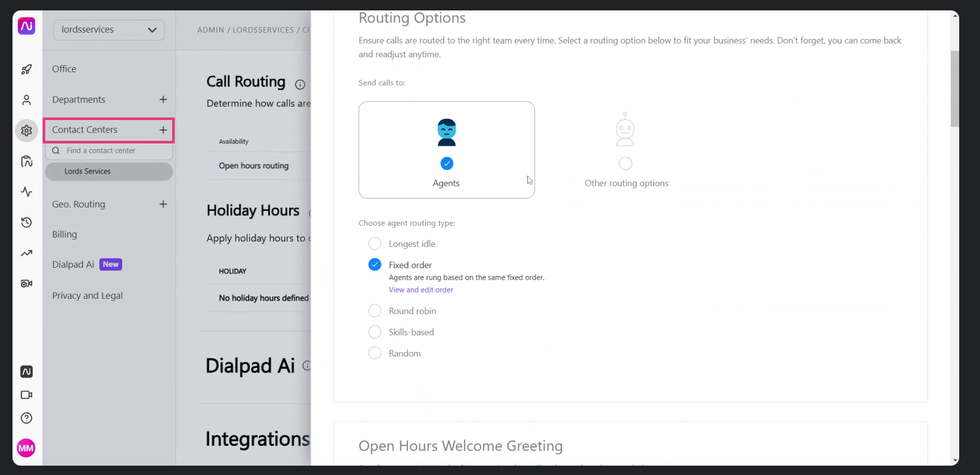This screenshot has height=475, width=980.
Task: Click the search magnifier in contact center field
Action: [x=56, y=151]
